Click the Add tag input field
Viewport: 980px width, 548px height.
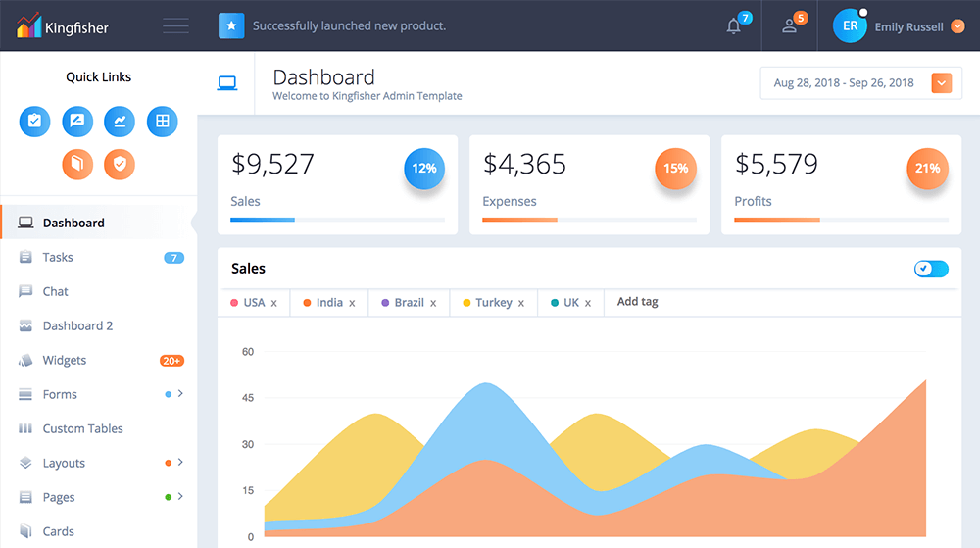point(638,303)
